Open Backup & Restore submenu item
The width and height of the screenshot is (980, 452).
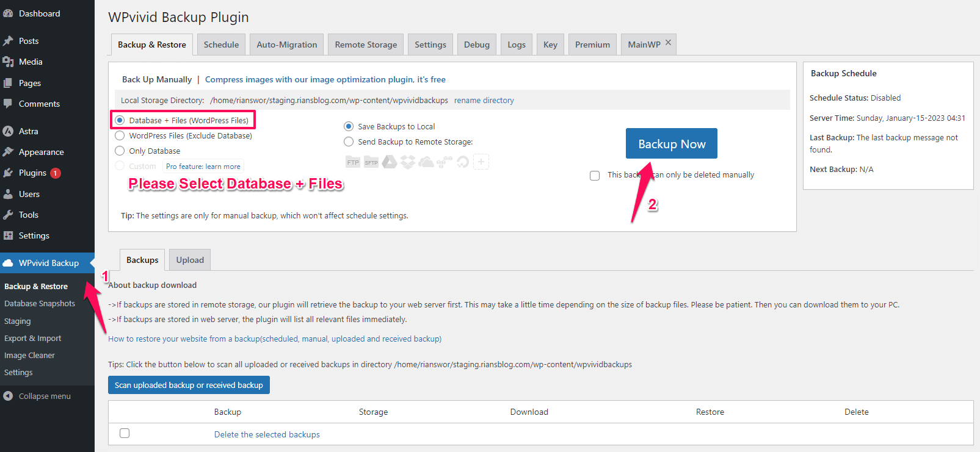click(x=36, y=286)
